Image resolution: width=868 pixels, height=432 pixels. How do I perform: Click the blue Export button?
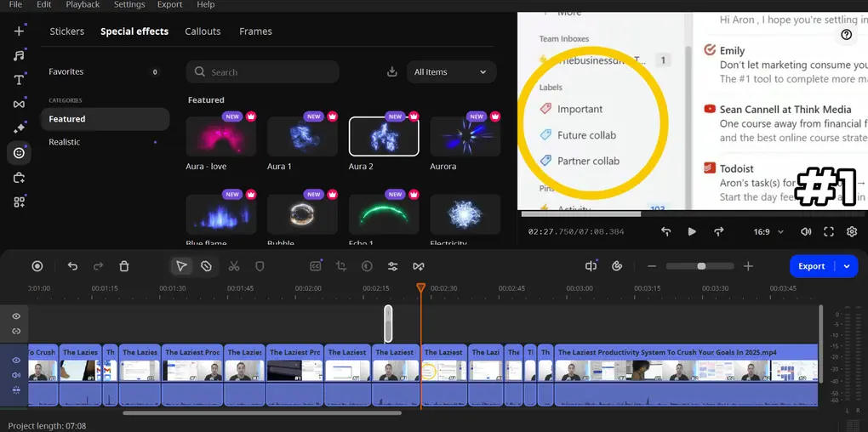811,266
